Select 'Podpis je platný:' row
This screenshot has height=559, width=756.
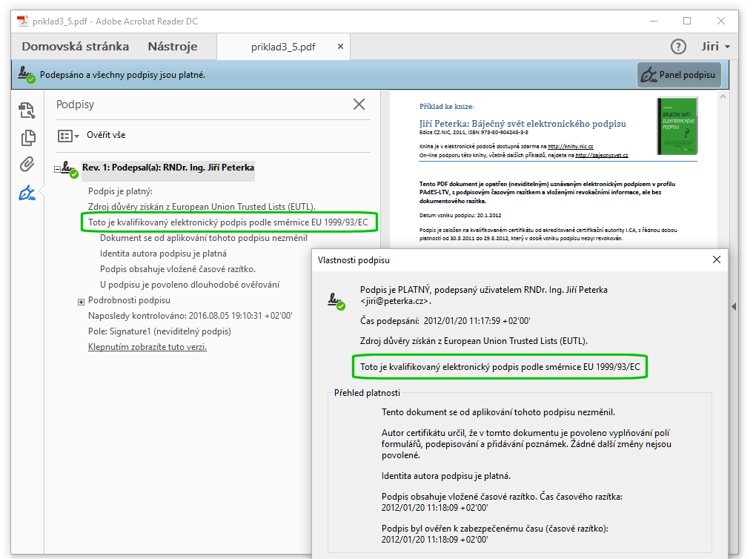[120, 191]
